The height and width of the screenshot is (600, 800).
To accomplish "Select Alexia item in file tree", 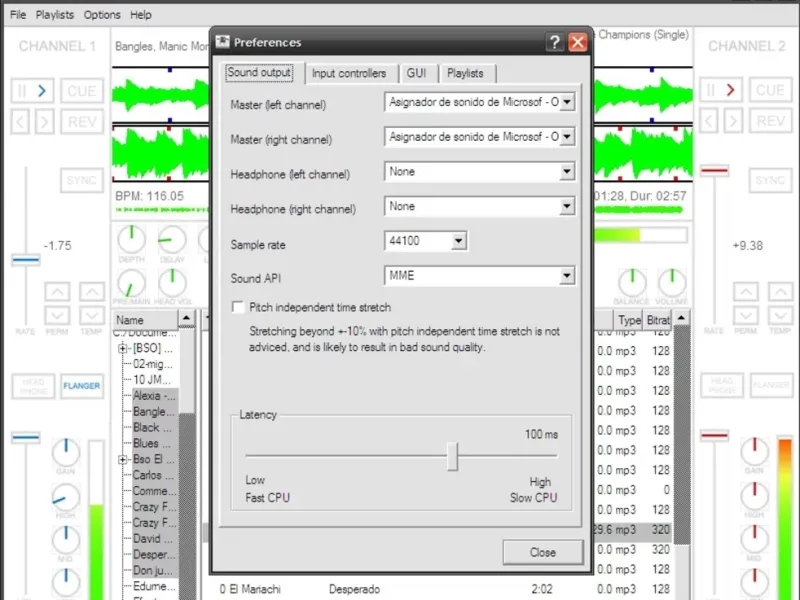I will point(154,395).
